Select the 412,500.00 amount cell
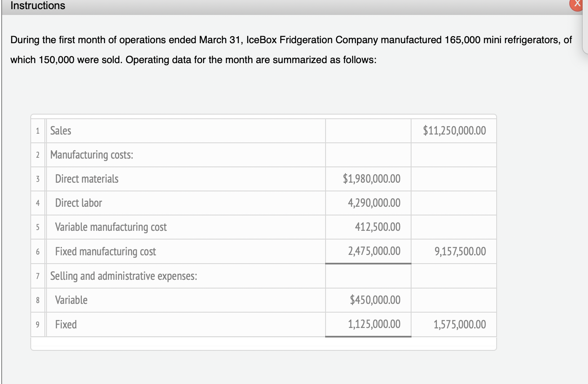588x384 pixels. pos(368,227)
